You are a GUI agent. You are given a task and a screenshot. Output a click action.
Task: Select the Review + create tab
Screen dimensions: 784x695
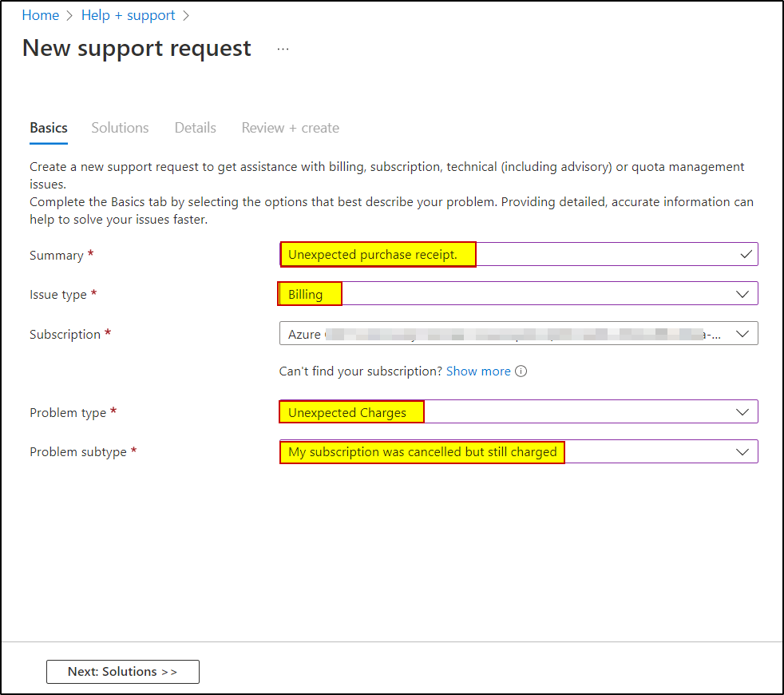tap(290, 128)
